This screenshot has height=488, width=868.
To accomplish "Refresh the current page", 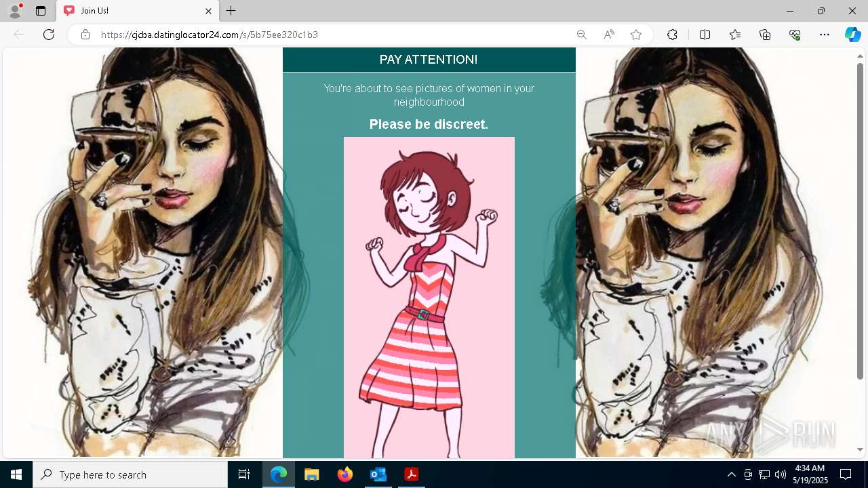I will coord(49,35).
